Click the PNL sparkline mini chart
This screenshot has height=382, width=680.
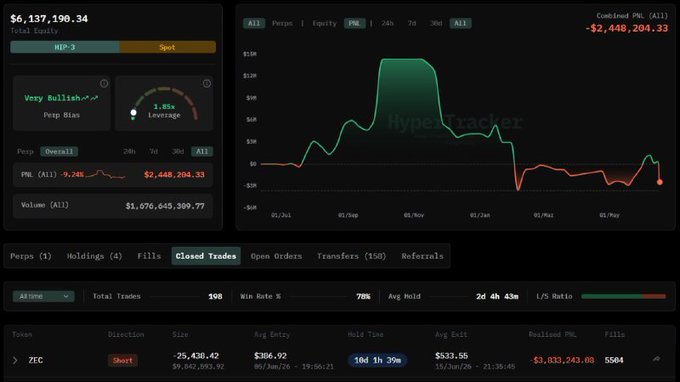pos(106,175)
